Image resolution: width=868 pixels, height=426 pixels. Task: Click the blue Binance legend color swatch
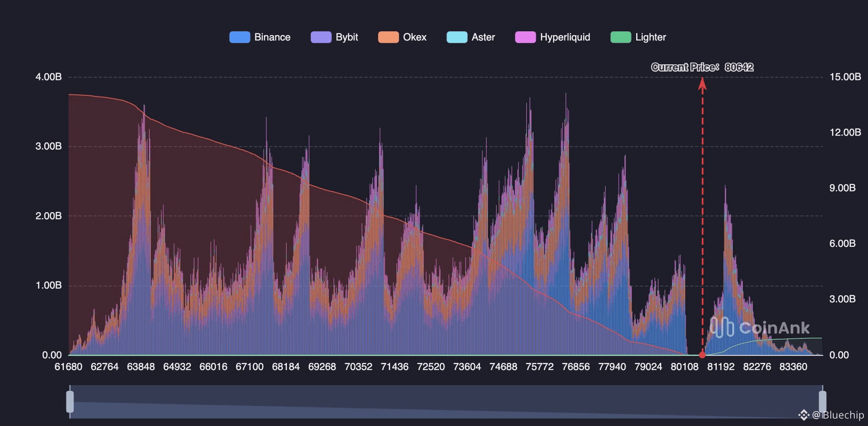[x=239, y=37]
